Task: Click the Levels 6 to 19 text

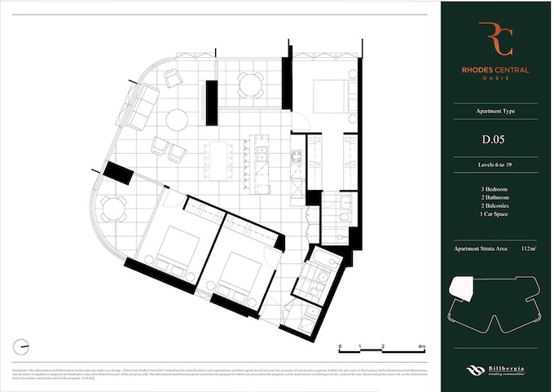Action: (494, 167)
